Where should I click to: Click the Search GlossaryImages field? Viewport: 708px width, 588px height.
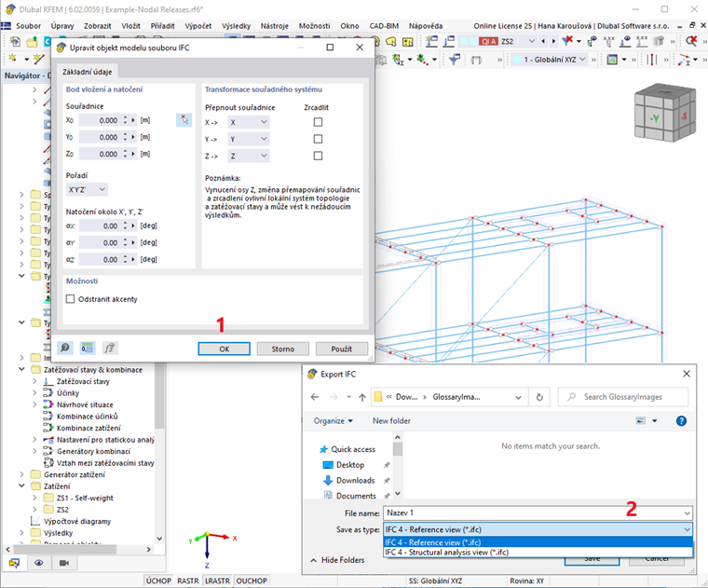pos(623,397)
